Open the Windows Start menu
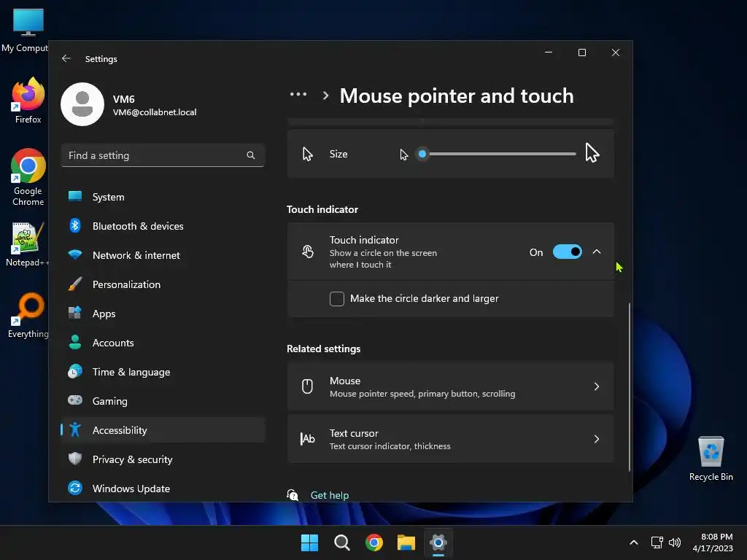 (x=309, y=542)
